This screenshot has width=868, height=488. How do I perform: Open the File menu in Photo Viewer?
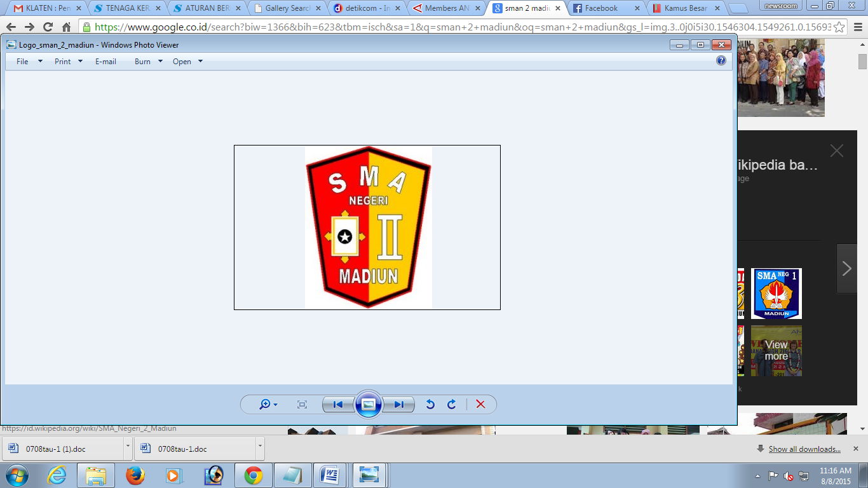pos(22,62)
